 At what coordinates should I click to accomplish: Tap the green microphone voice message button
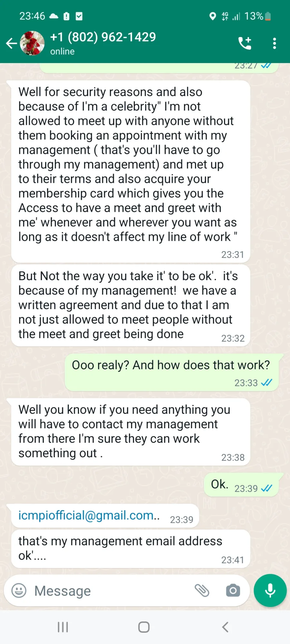[x=270, y=591]
